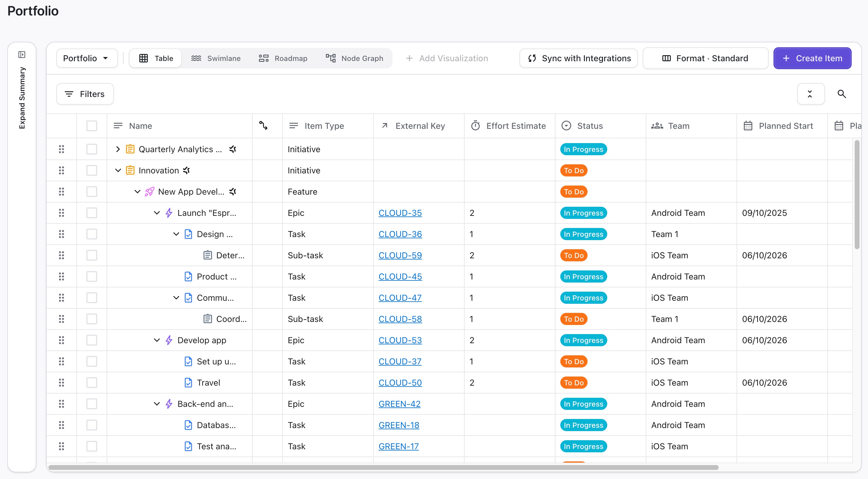Check the Innovation row checkbox
This screenshot has width=868, height=479.
(92, 170)
